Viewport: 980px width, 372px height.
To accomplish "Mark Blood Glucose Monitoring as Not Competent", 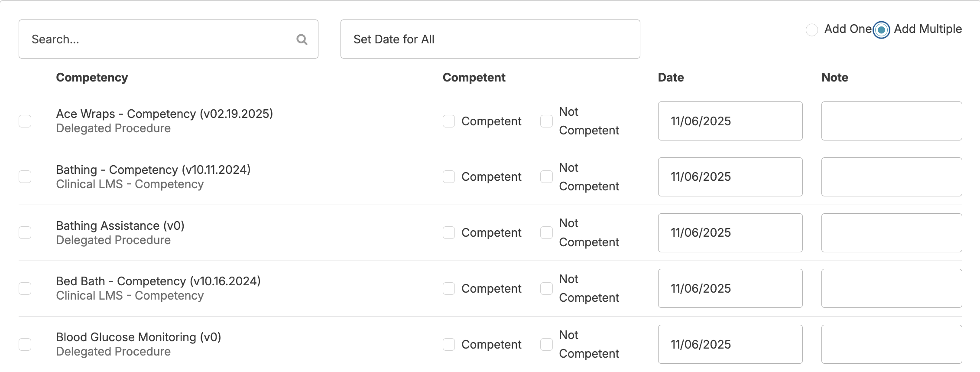I will click(546, 345).
